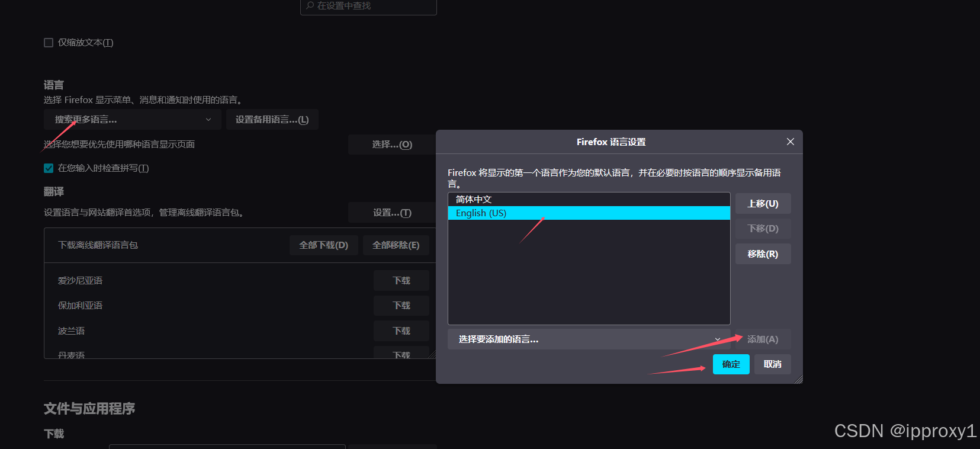This screenshot has width=980, height=449.
Task: Click the dialog resize grip corner
Action: click(798, 379)
